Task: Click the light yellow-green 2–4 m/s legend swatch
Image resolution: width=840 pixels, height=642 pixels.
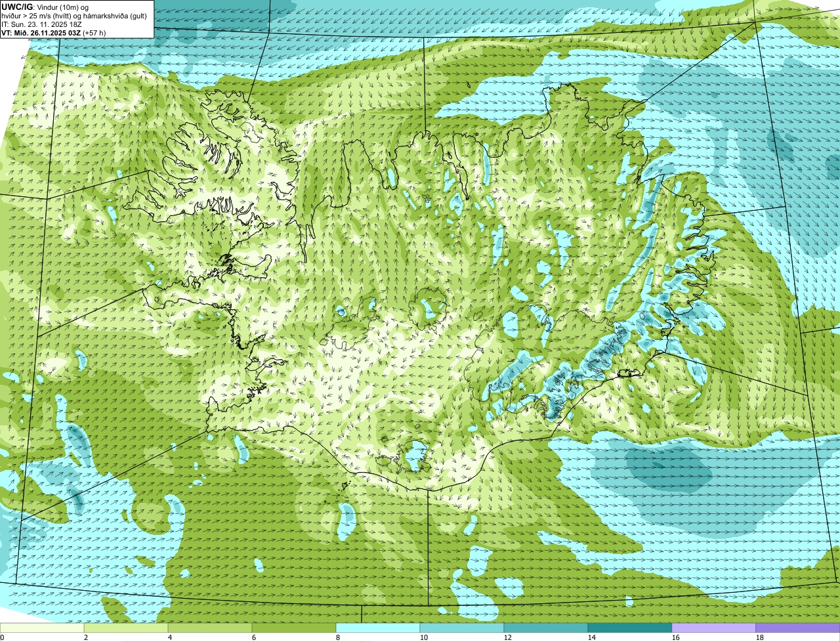Action: coord(126,628)
